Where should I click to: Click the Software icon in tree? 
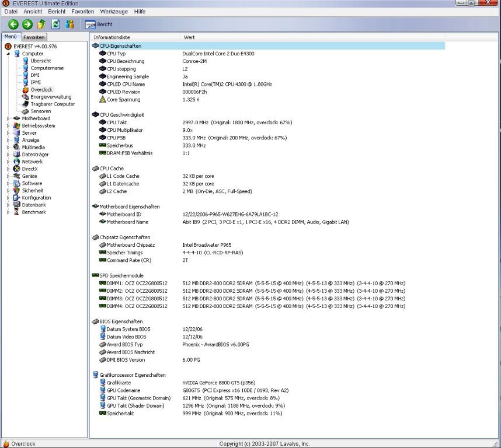pyautogui.click(x=16, y=183)
